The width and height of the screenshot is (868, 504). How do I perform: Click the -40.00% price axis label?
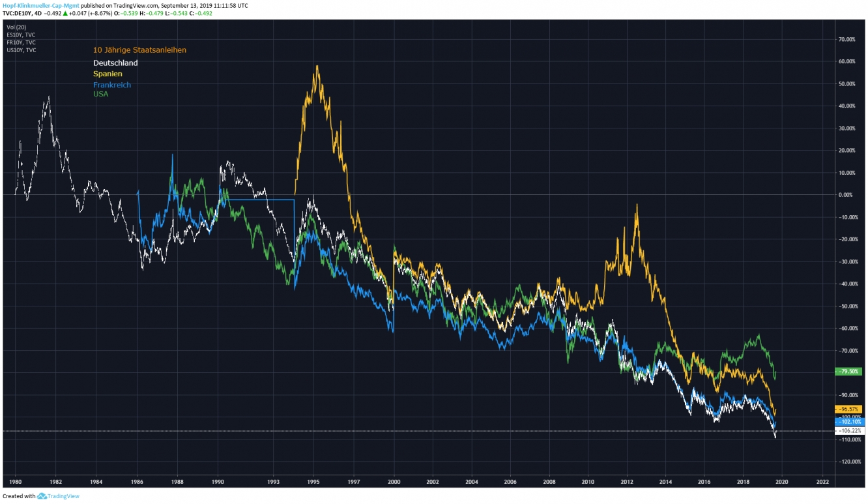coord(848,284)
